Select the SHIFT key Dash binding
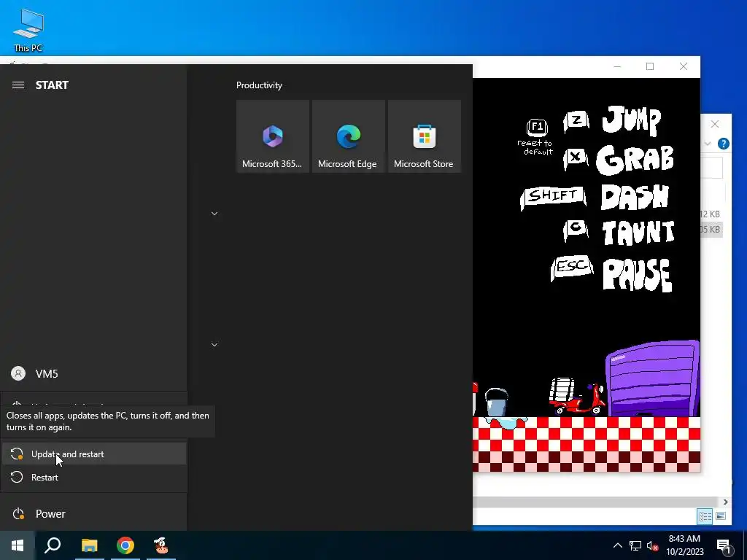This screenshot has height=560, width=747. click(x=553, y=197)
